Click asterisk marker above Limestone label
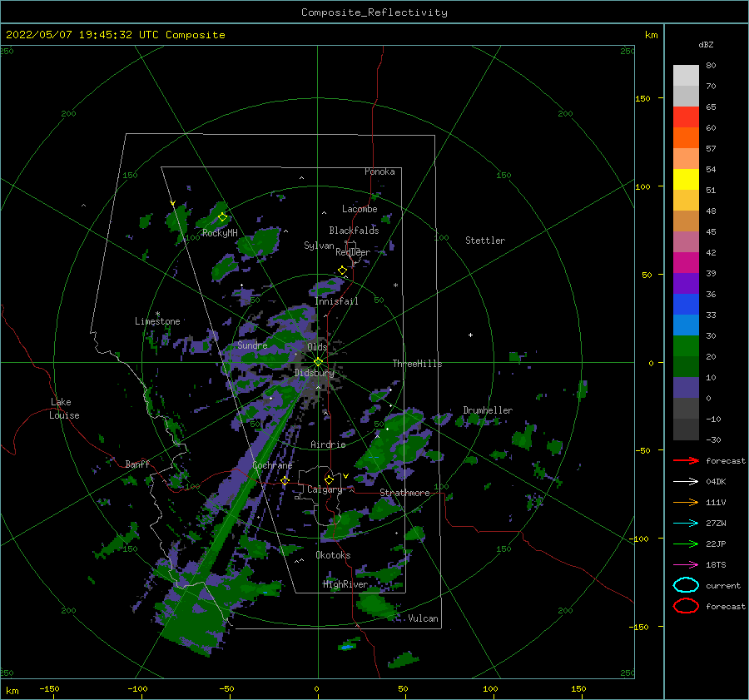This screenshot has width=749, height=700. click(x=157, y=314)
